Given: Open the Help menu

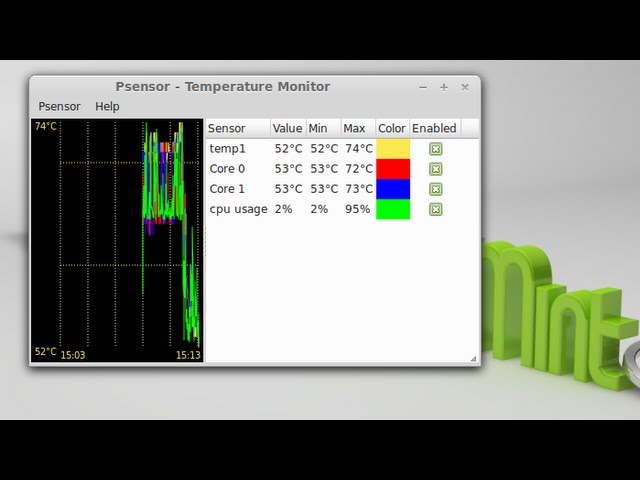Looking at the screenshot, I should (x=107, y=106).
